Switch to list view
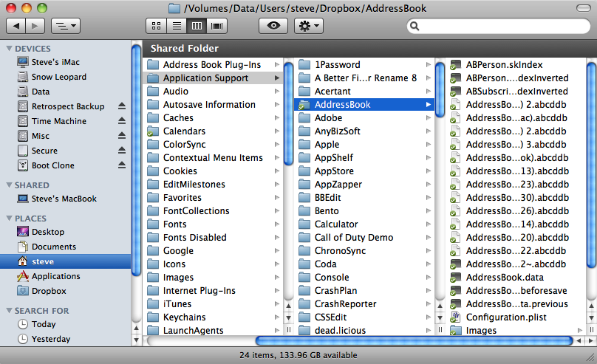The height and width of the screenshot is (364, 597). [177, 26]
